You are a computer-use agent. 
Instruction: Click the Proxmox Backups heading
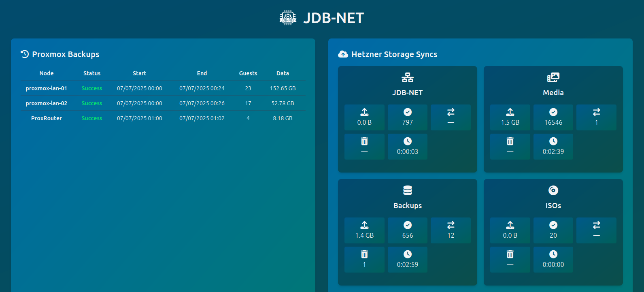click(x=66, y=54)
